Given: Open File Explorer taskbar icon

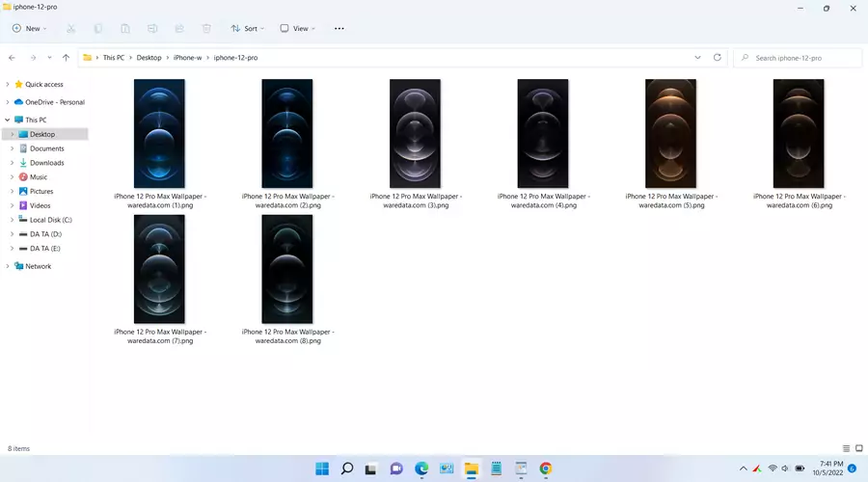Looking at the screenshot, I should pyautogui.click(x=471, y=469).
